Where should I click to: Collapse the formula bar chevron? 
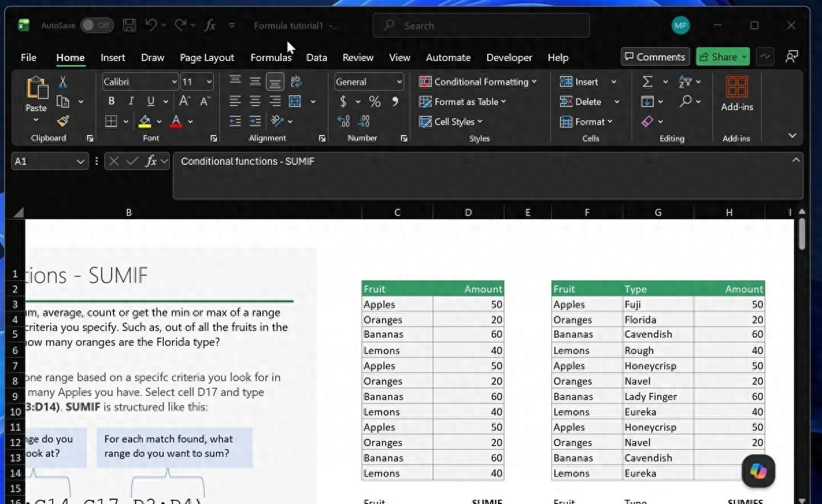pyautogui.click(x=795, y=160)
